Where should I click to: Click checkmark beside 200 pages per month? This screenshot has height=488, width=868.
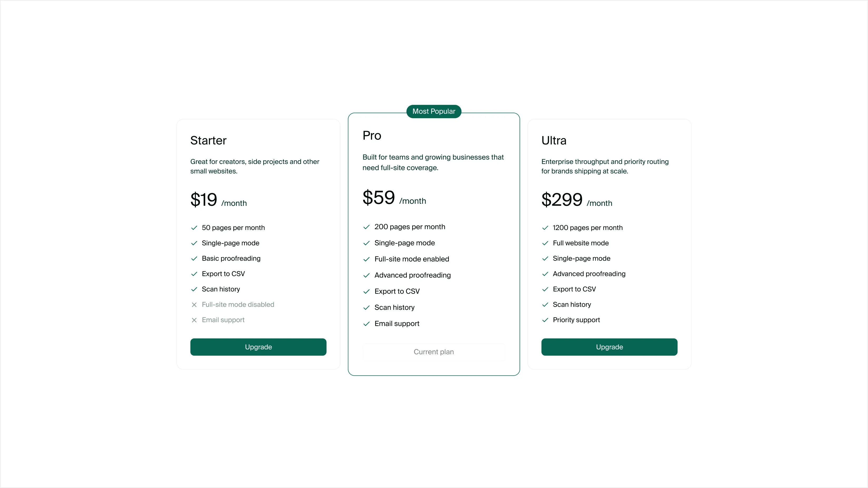[x=366, y=227]
